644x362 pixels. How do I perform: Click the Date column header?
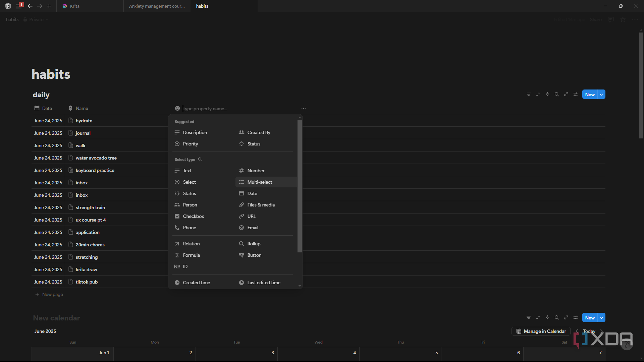[x=43, y=108]
